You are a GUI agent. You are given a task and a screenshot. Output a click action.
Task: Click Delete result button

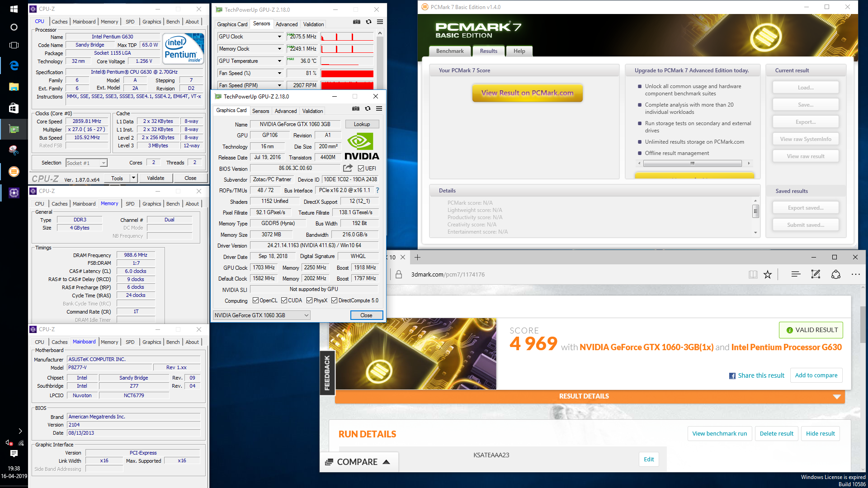coord(776,433)
